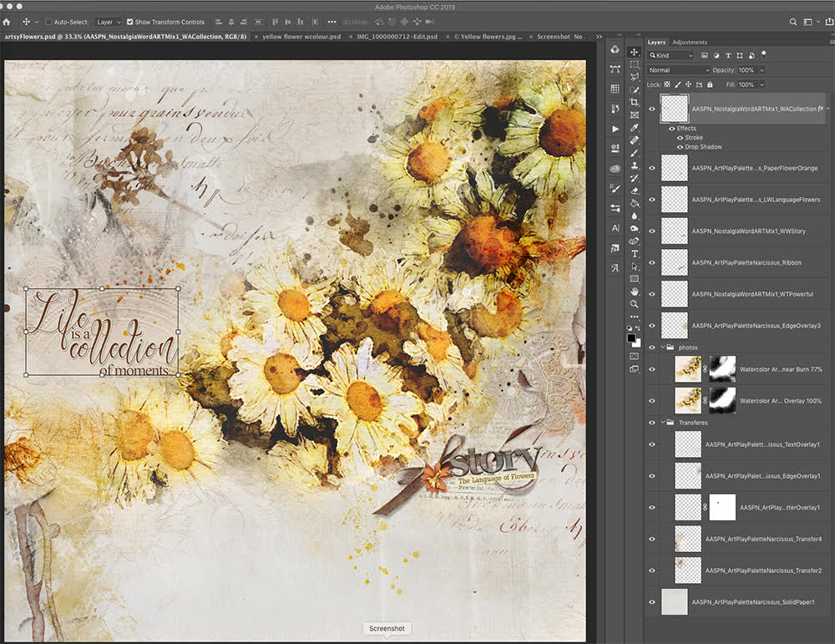835x644 pixels.
Task: Select the Brush tool
Action: click(x=634, y=153)
